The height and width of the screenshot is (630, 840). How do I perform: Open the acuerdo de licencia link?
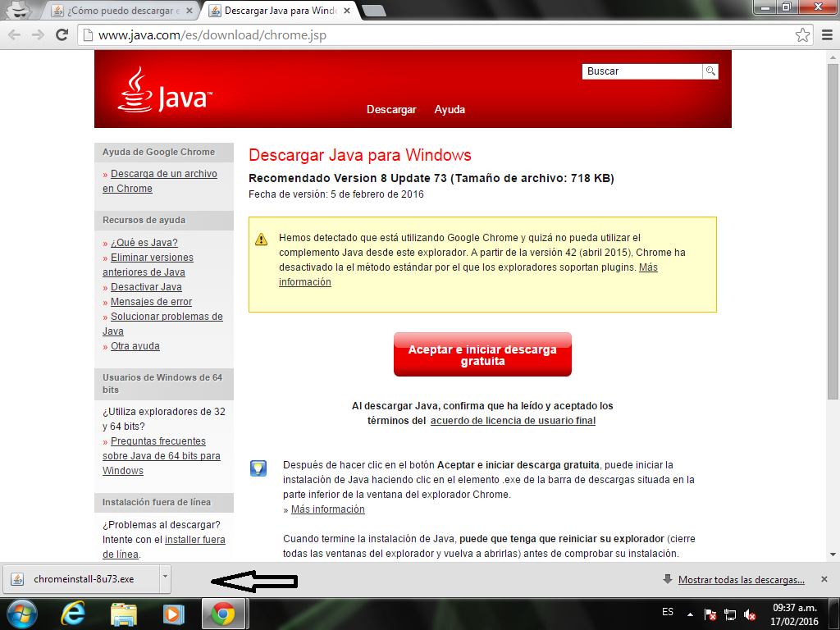tap(513, 421)
